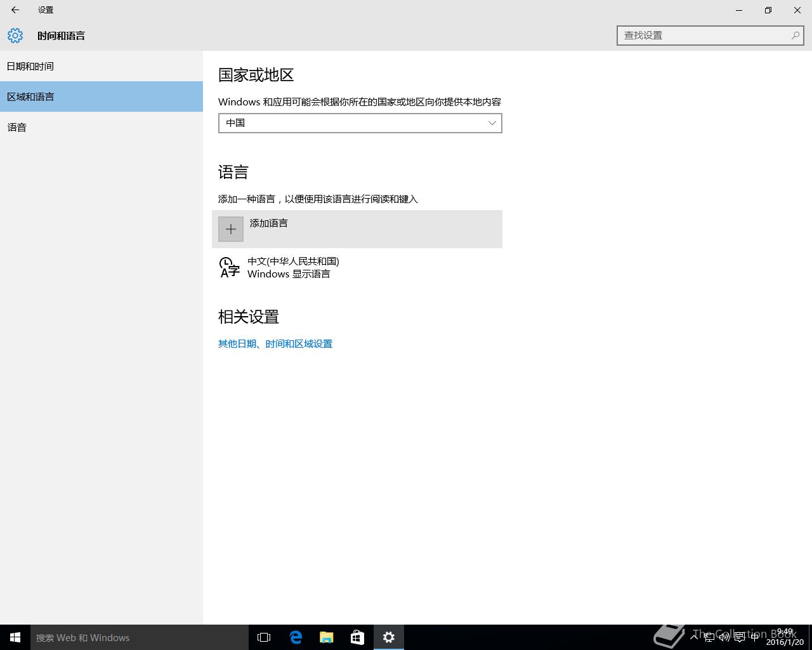The image size is (812, 650).
Task: Open the Windows Start menu
Action: coord(15,637)
